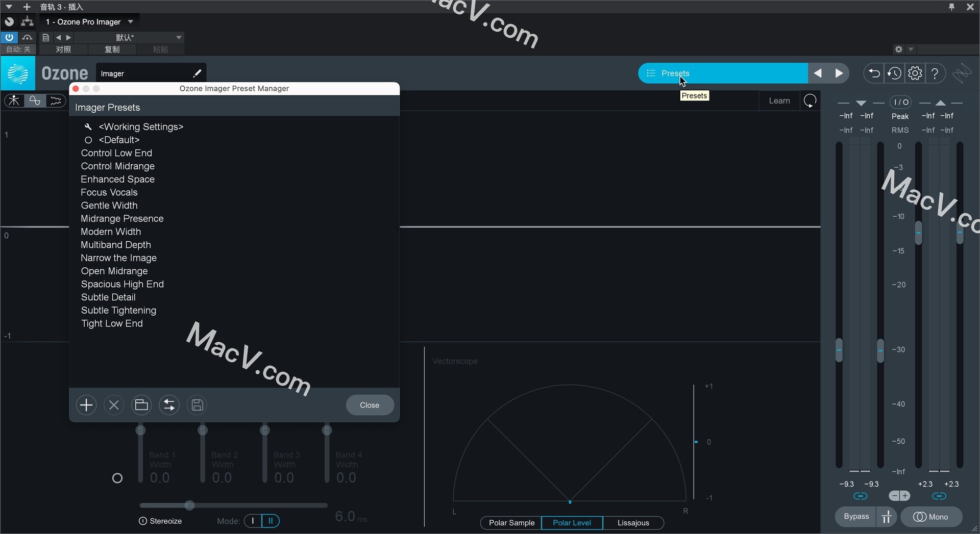Select the Control Low End preset
The height and width of the screenshot is (534, 980).
[116, 153]
